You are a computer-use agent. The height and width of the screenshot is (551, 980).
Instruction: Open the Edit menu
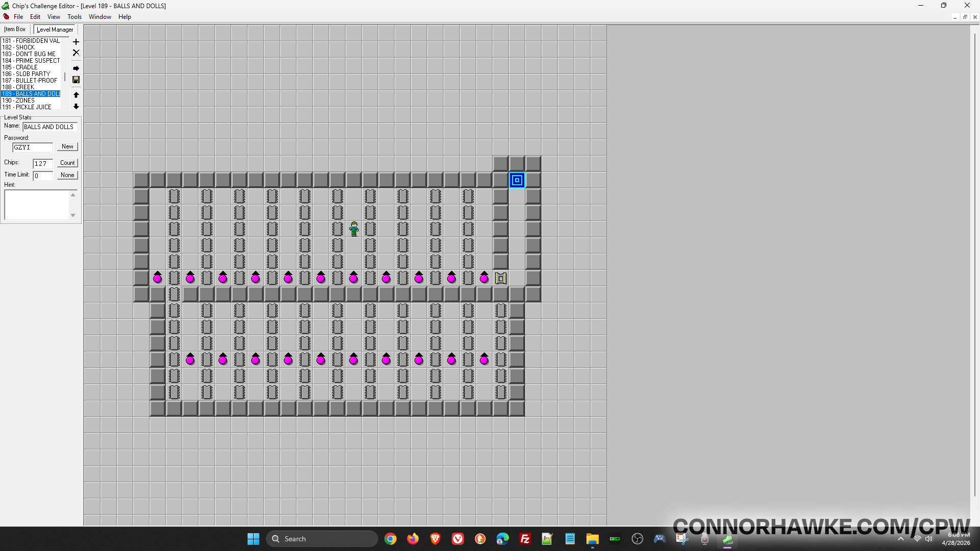(x=35, y=17)
